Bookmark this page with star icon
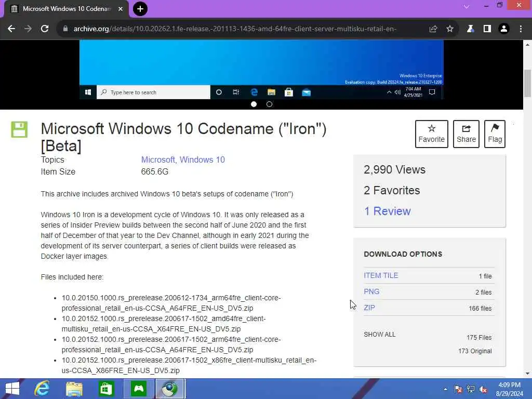532x399 pixels. (x=450, y=29)
